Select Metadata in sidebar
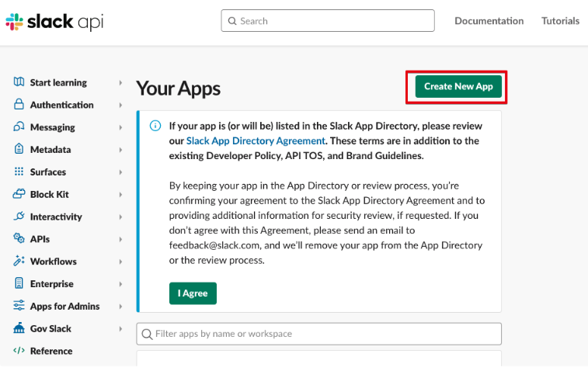Image resolution: width=588 pixels, height=371 pixels. [x=50, y=150]
